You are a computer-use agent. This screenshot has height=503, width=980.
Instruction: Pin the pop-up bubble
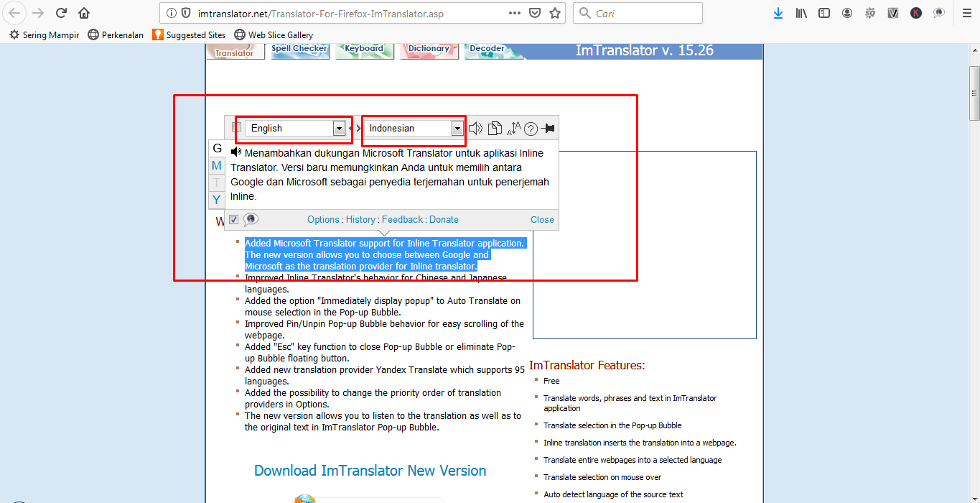pyautogui.click(x=548, y=129)
